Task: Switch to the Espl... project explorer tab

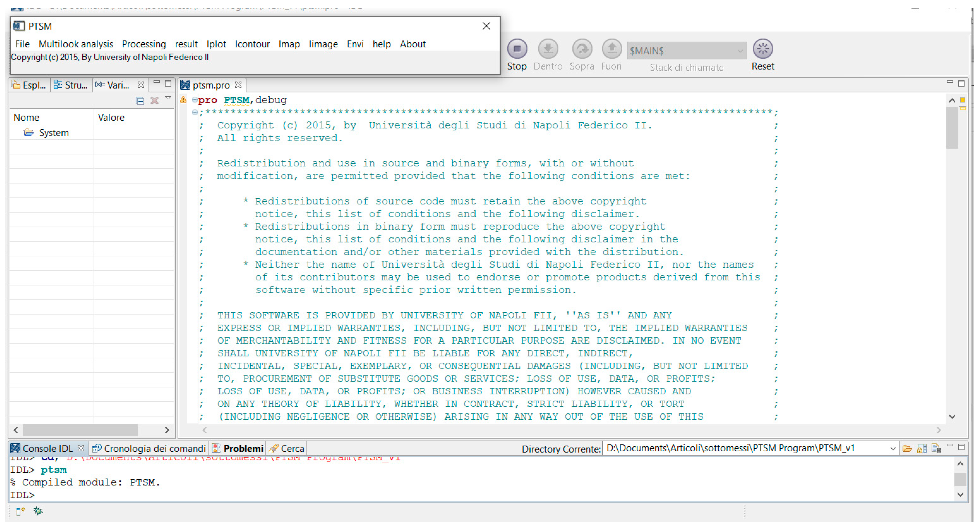Action: click(29, 85)
